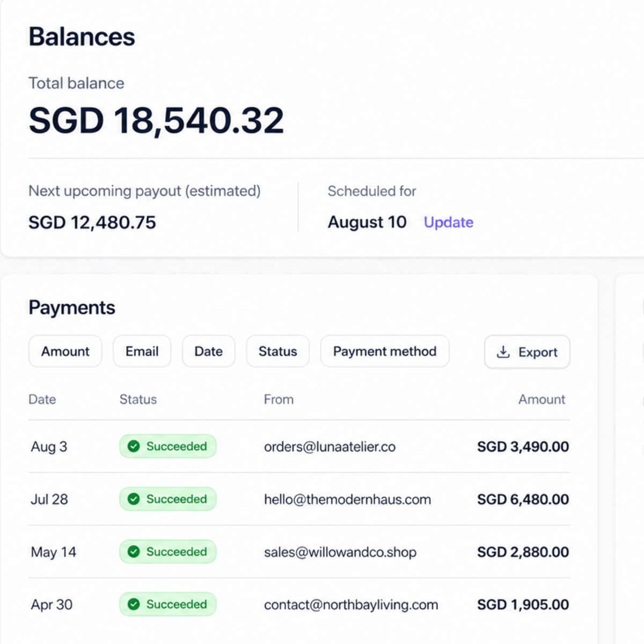
Task: Click the SGD 12,480.75 payout amount
Action: click(x=92, y=222)
